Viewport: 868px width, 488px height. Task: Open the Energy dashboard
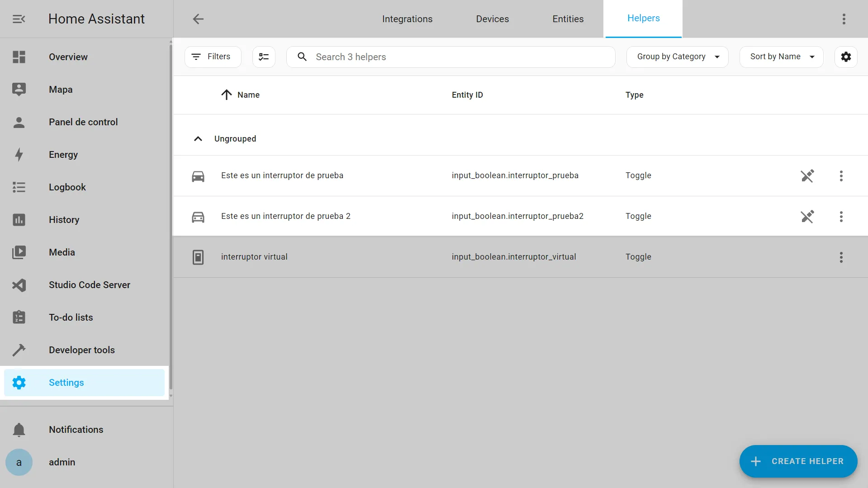84,155
